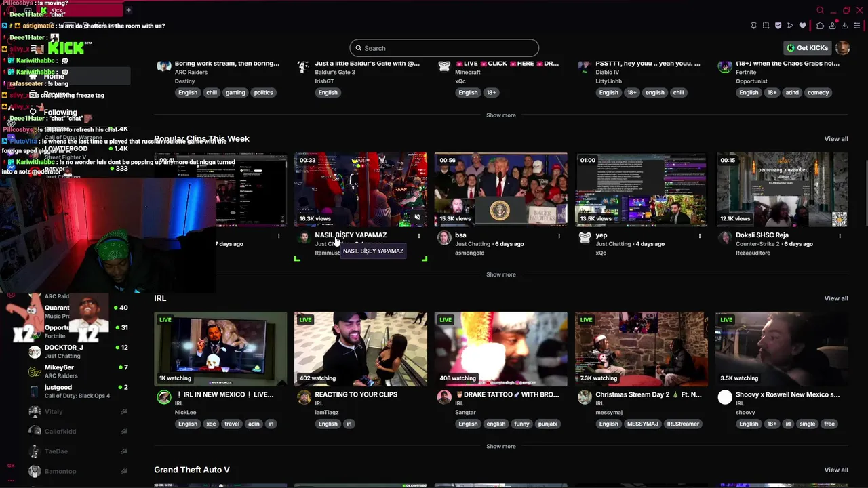868x488 pixels.
Task: Open Bamontop channel in sidebar
Action: (x=79, y=471)
